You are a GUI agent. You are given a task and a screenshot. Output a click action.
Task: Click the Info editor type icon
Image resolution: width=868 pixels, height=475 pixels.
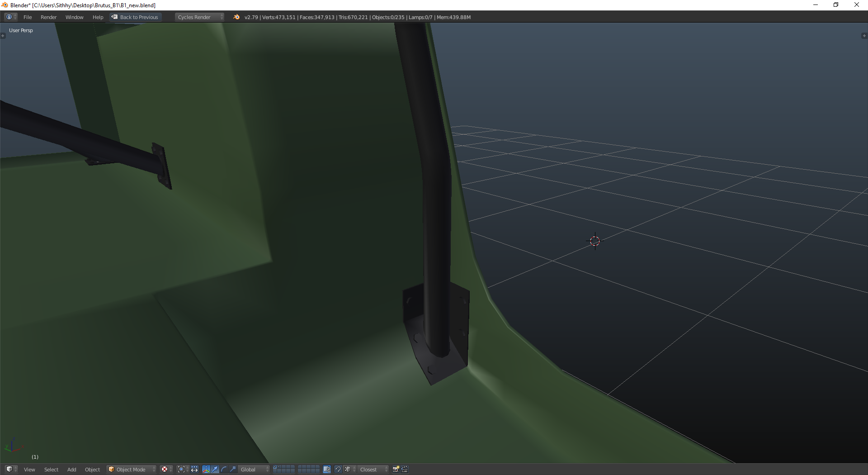coord(9,17)
